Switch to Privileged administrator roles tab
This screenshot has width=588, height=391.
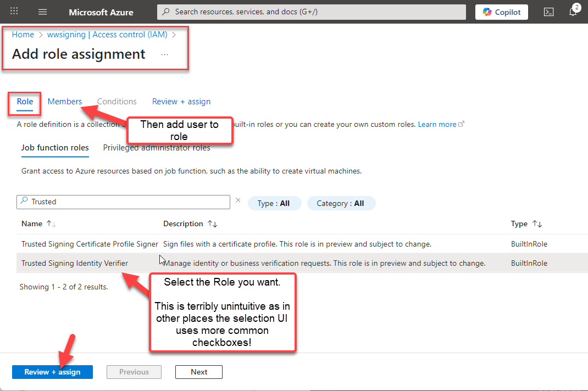pos(157,148)
